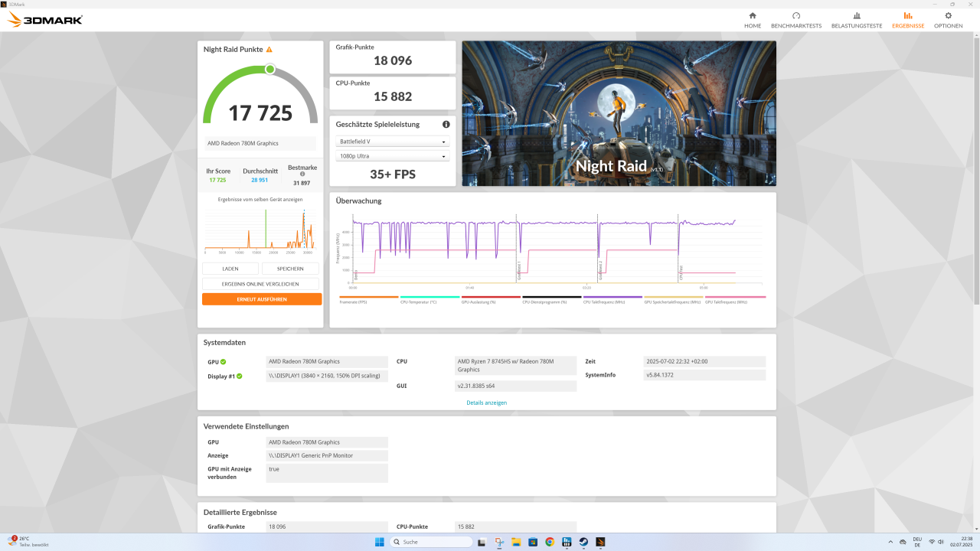Toggle the GPU-Auslastung (%) legend entry

[491, 299]
